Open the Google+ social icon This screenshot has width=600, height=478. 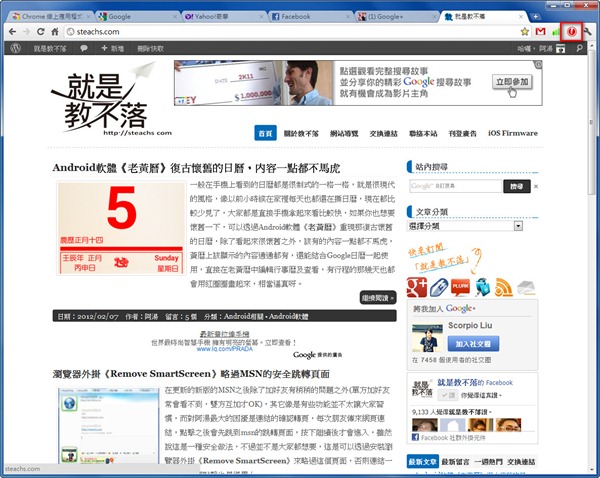click(416, 287)
